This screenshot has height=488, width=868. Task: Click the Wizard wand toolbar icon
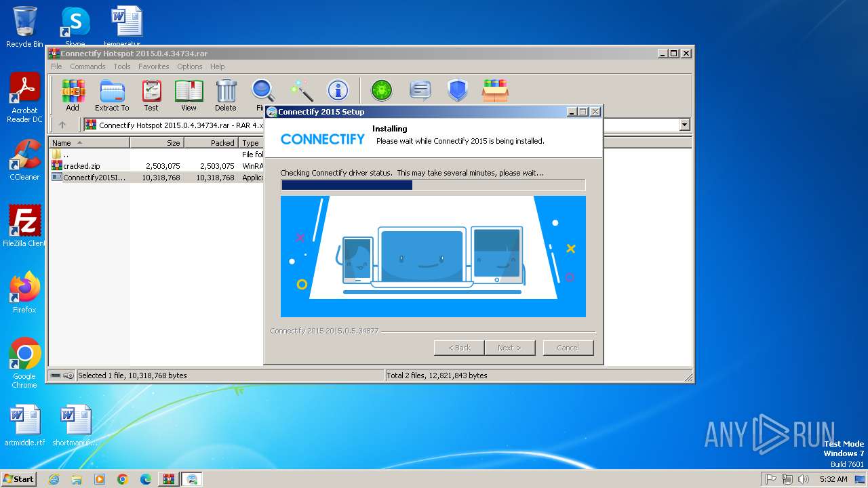tap(301, 90)
